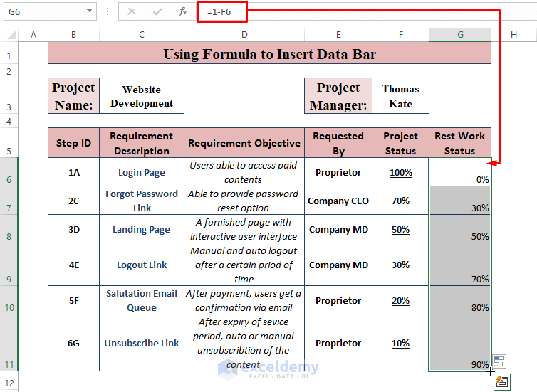
Task: Click the 10% Project Status cell
Action: [401, 343]
